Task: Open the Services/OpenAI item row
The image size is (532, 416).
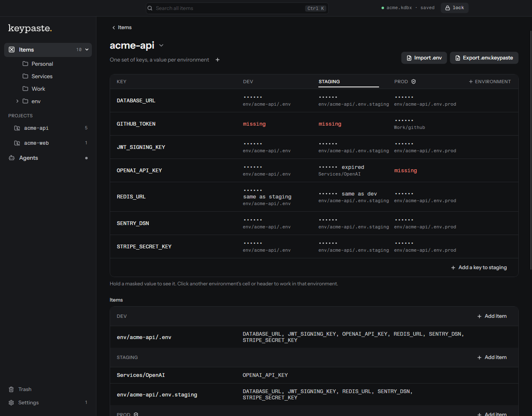Action: 314,375
